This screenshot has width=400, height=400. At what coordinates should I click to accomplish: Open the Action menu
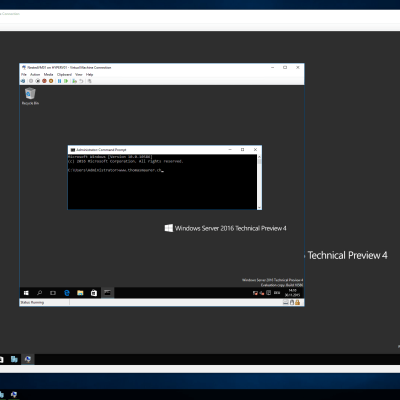click(x=35, y=75)
